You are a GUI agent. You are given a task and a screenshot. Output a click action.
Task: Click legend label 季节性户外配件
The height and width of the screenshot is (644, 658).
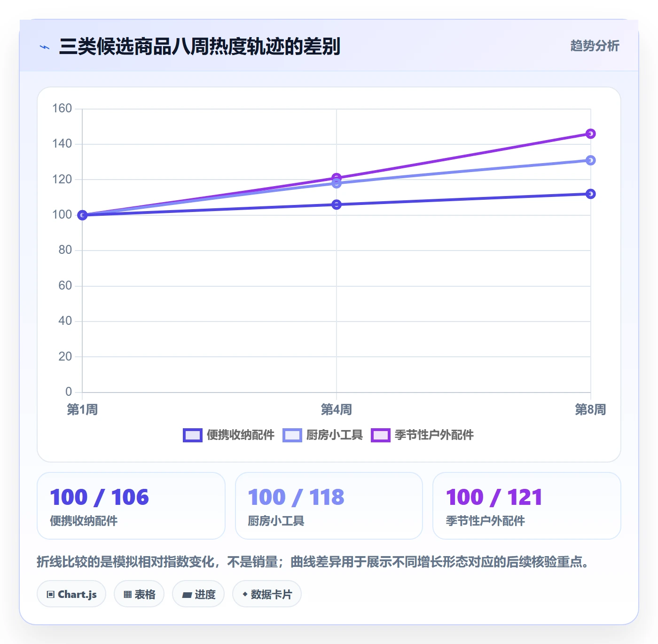click(434, 435)
